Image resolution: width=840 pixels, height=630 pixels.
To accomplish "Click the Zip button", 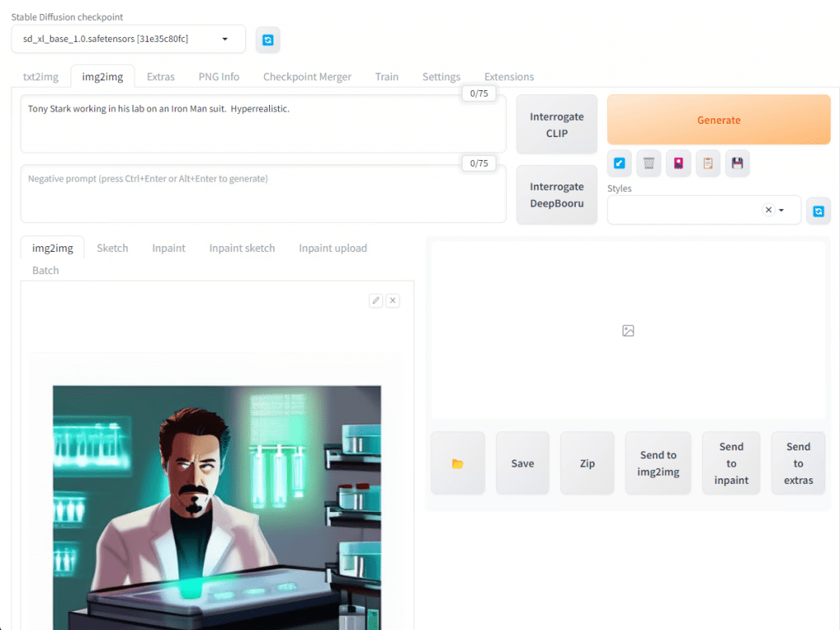I will (587, 463).
